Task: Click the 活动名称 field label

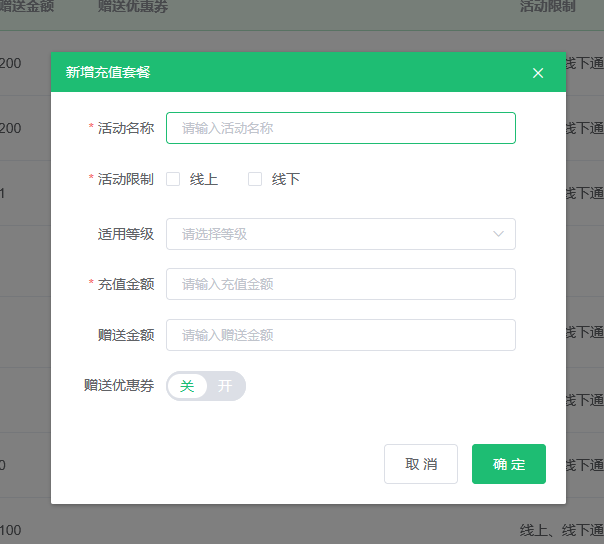Action: click(125, 128)
